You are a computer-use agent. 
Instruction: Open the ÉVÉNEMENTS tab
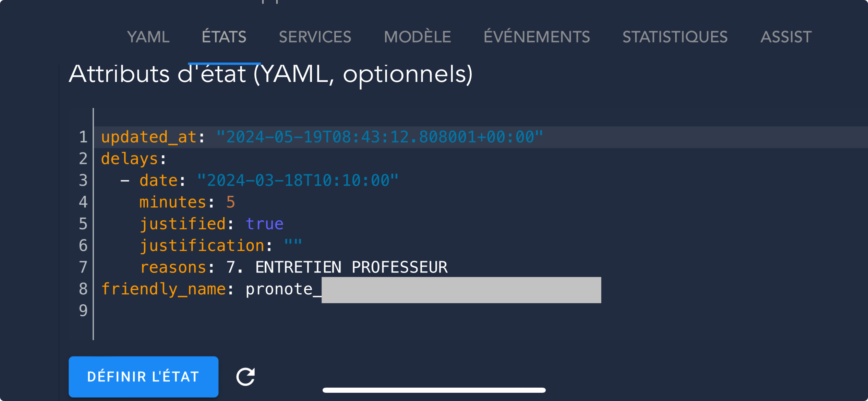(537, 37)
